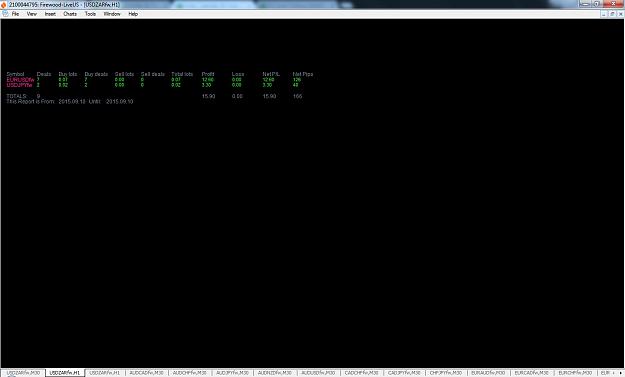Switch to the CADCHFfw,M30 chart tab

[x=361, y=373]
